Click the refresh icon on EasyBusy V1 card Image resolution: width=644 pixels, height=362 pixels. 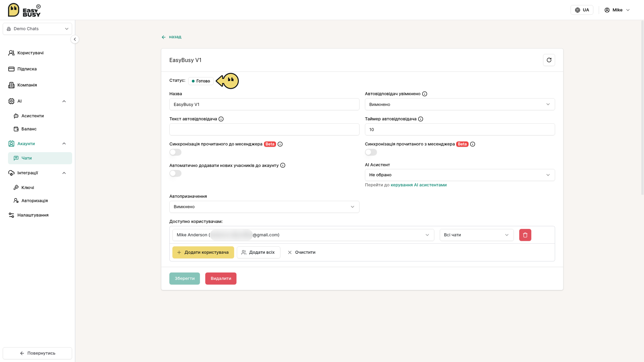(x=549, y=60)
